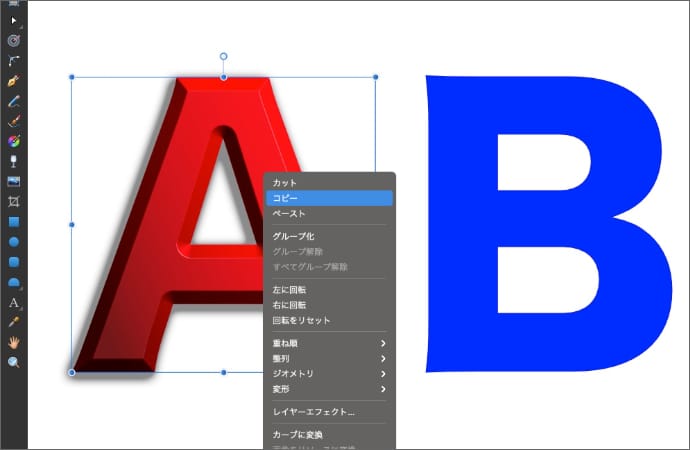
Task: Pick the Hand view tool
Action: pos(14,342)
